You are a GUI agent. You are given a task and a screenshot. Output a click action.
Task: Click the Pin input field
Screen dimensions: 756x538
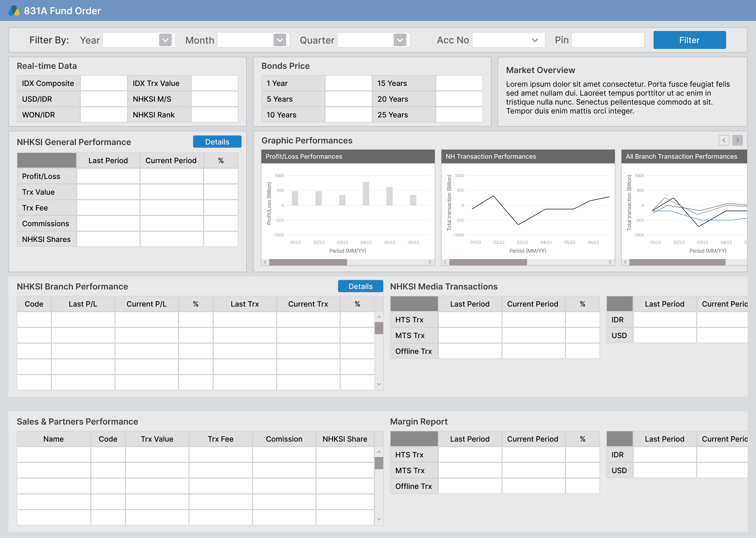608,40
